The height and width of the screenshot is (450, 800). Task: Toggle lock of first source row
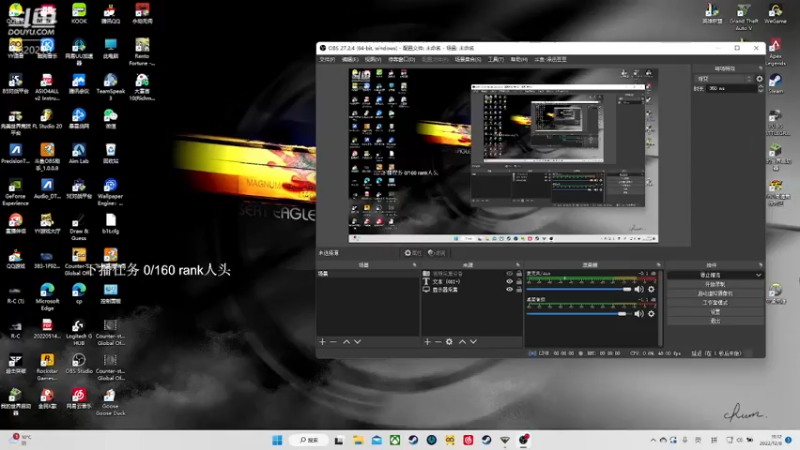519,273
